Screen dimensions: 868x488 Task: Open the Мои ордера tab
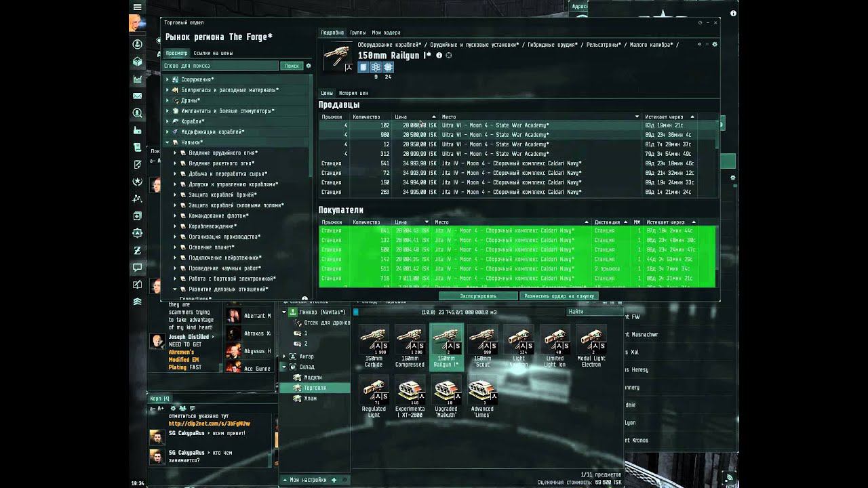pos(386,33)
